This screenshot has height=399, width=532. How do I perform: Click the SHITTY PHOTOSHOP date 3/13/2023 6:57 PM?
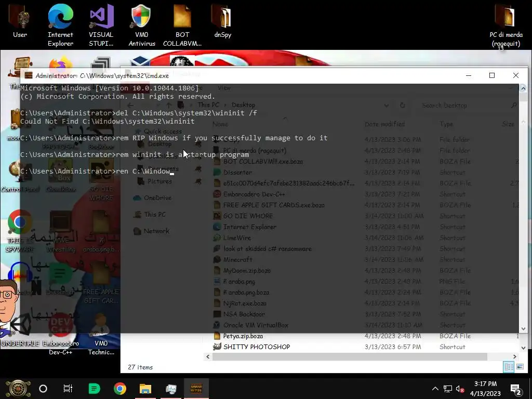[393, 347]
